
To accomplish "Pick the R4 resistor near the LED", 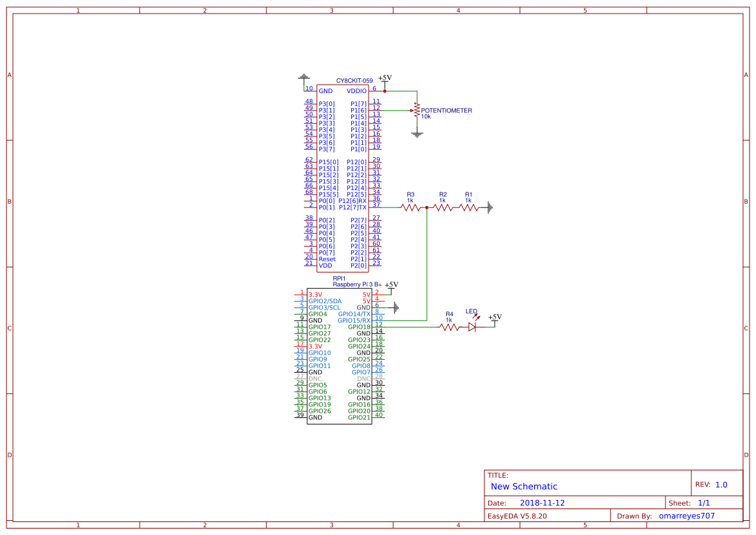I will click(x=449, y=327).
